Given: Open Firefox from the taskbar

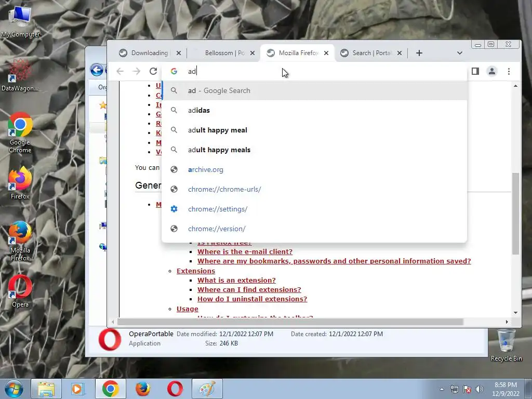Looking at the screenshot, I should coord(142,389).
